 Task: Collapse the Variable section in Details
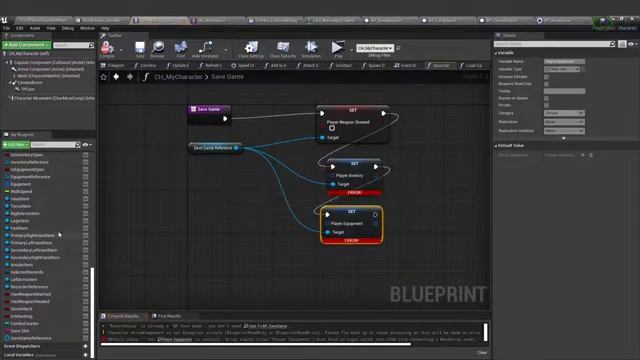[x=496, y=53]
